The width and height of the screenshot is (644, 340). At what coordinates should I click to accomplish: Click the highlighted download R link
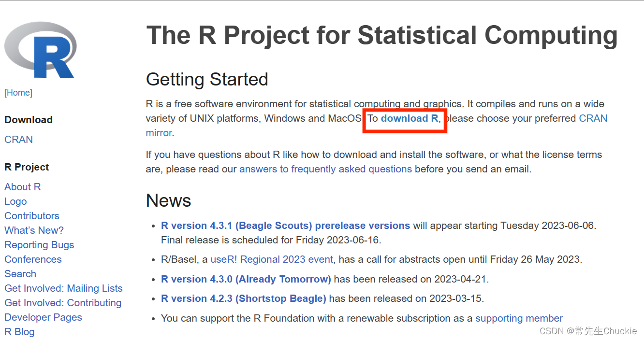[410, 118]
